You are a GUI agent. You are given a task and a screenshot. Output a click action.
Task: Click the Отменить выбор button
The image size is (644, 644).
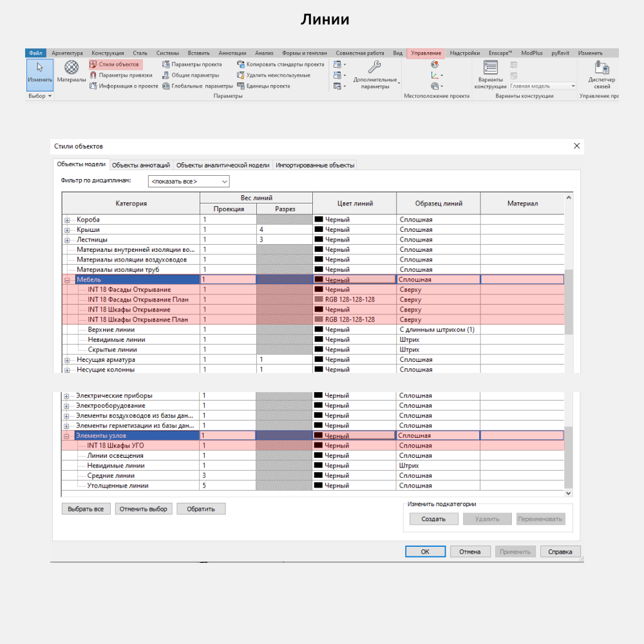pos(144,509)
